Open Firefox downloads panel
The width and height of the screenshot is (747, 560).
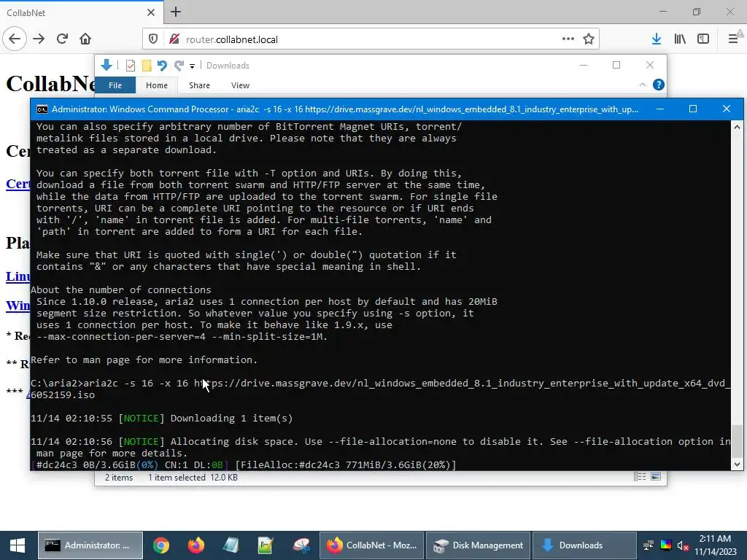point(657,39)
